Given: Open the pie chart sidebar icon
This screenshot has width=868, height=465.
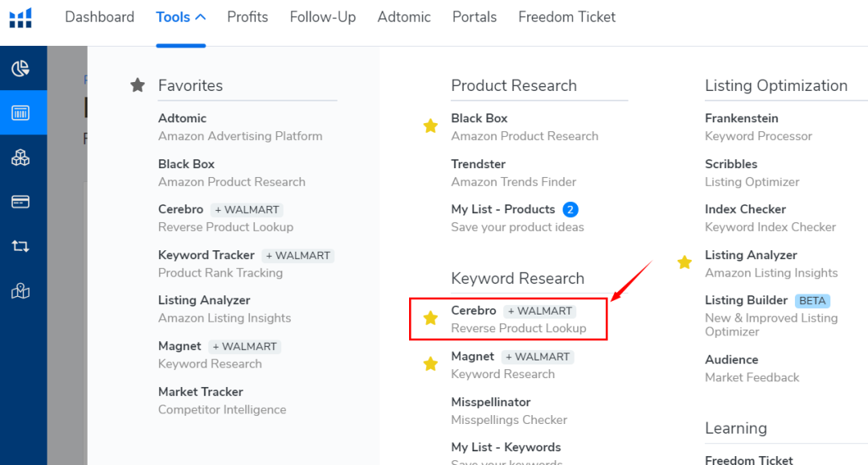Looking at the screenshot, I should 20,68.
